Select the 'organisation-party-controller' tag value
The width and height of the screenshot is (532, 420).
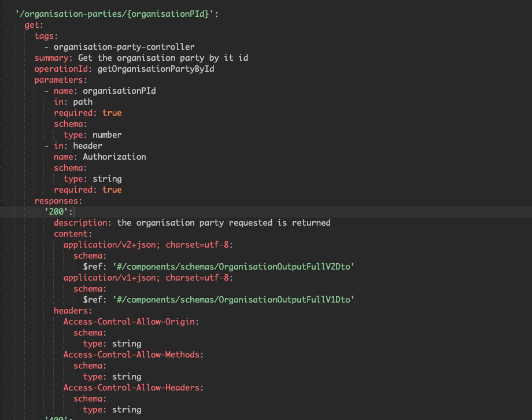click(x=124, y=47)
